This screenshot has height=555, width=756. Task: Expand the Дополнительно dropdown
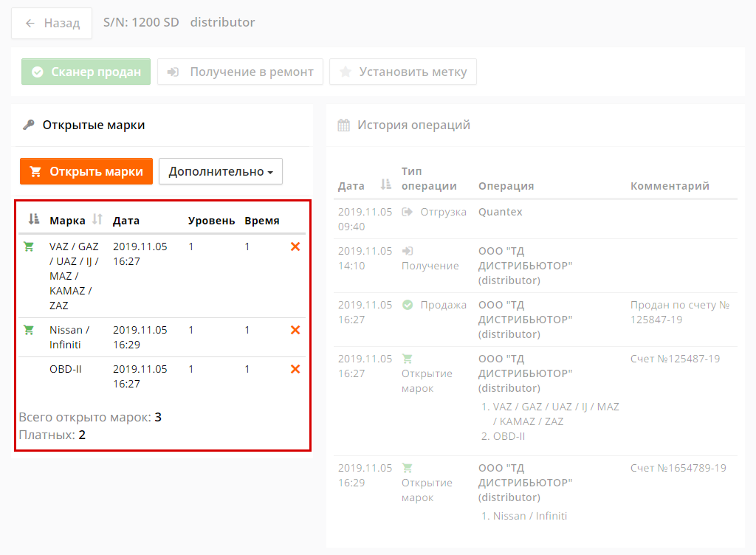[x=221, y=171]
